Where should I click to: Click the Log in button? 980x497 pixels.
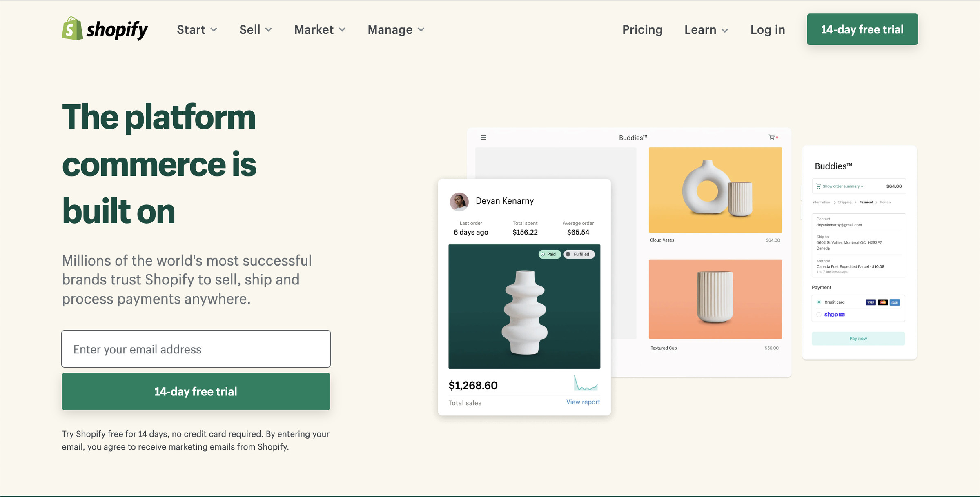[x=768, y=29]
